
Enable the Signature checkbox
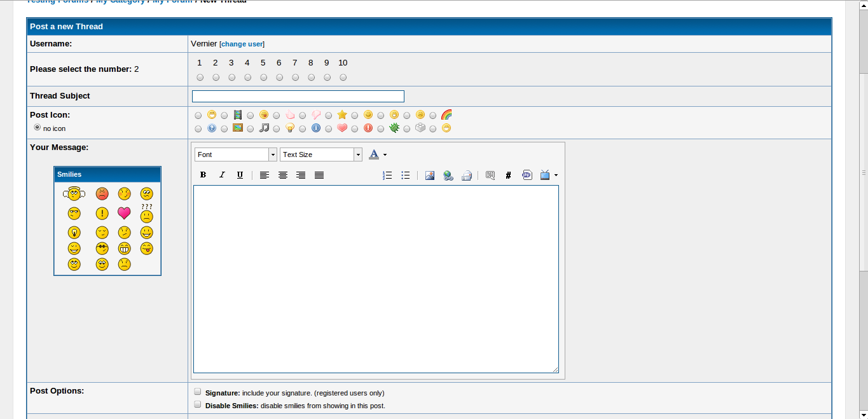(198, 392)
